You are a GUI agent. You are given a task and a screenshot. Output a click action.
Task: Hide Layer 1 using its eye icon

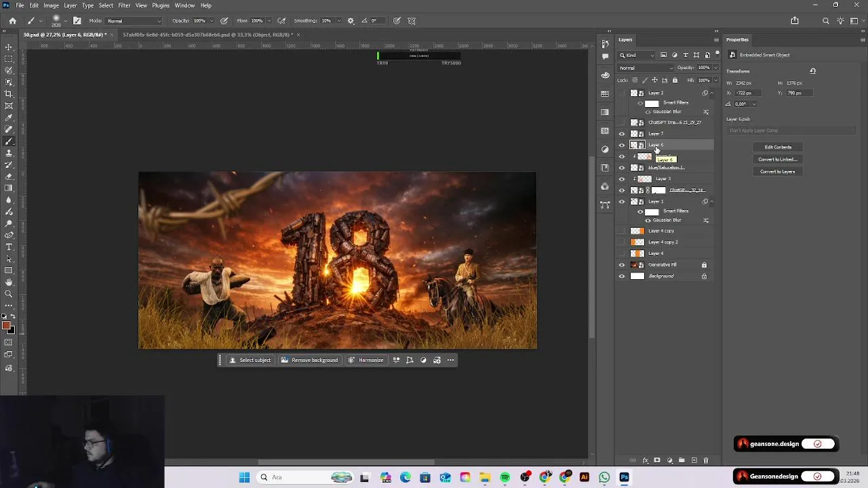622,201
